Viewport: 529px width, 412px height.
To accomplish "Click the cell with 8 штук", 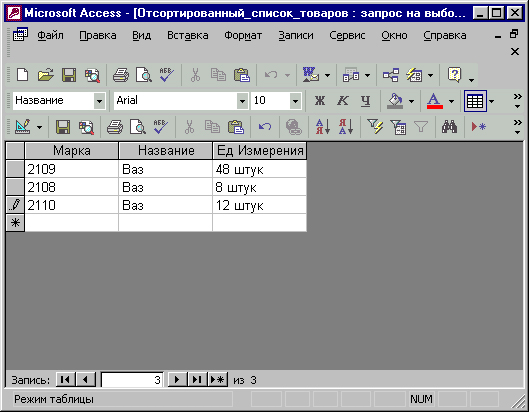I will click(x=260, y=187).
